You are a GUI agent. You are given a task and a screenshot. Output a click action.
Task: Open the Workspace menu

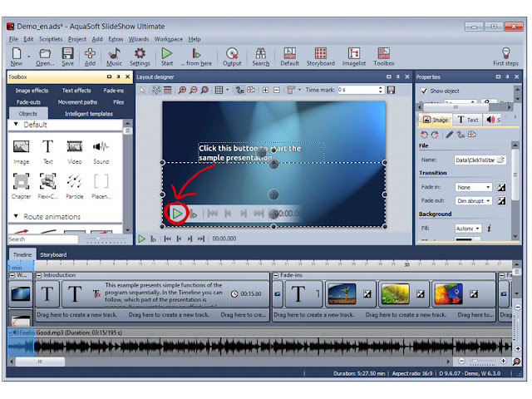[x=168, y=39]
